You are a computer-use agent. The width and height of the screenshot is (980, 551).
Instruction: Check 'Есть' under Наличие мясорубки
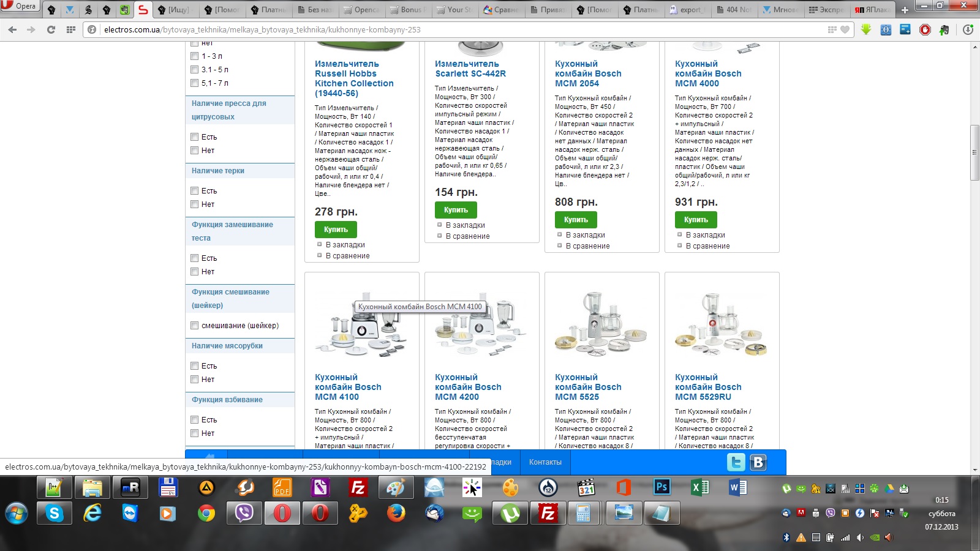(195, 366)
